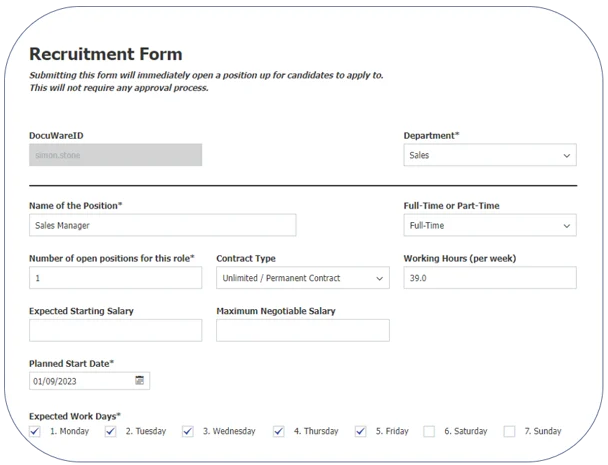Select the Working Hours per week field
Viewport: 608px width, 465px height.
coord(489,278)
